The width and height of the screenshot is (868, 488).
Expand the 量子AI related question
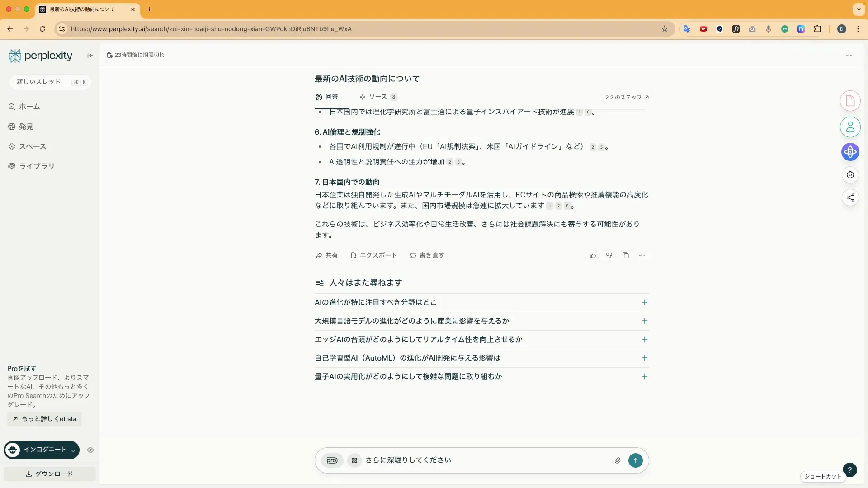pyautogui.click(x=645, y=376)
